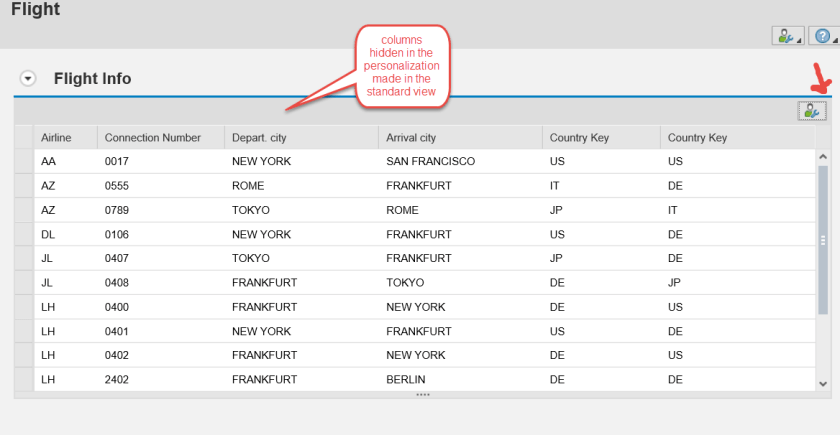Select the row for flight 0555
Image resolution: width=840 pixels, height=435 pixels.
tap(24, 186)
